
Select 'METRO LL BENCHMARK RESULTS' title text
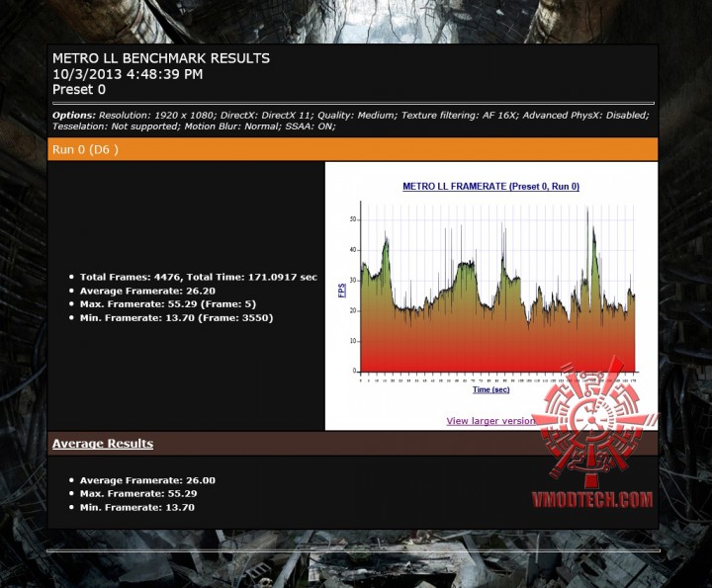pos(161,58)
